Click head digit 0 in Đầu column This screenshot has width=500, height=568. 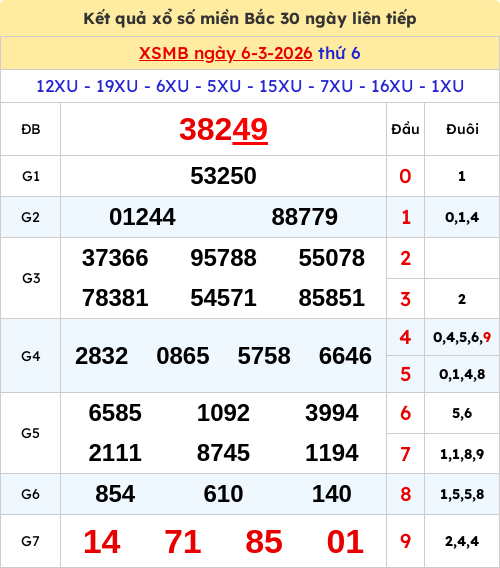[x=405, y=176]
